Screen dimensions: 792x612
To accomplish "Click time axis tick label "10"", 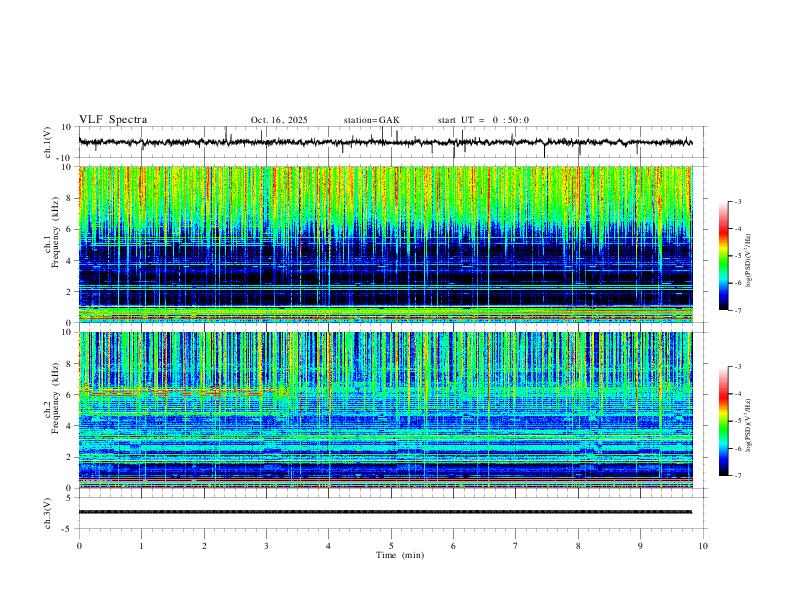I will coord(703,546).
